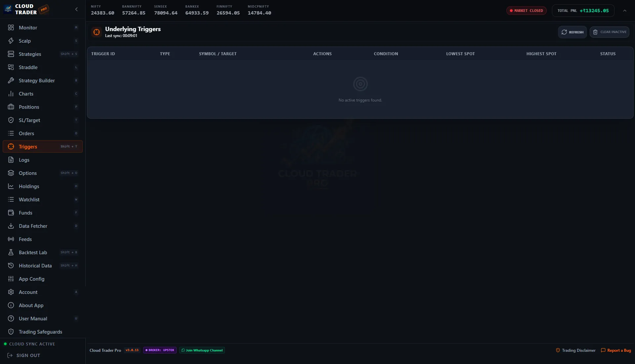The image size is (635, 364).
Task: Click the Feeds broadcast icon
Action: [x=11, y=239]
